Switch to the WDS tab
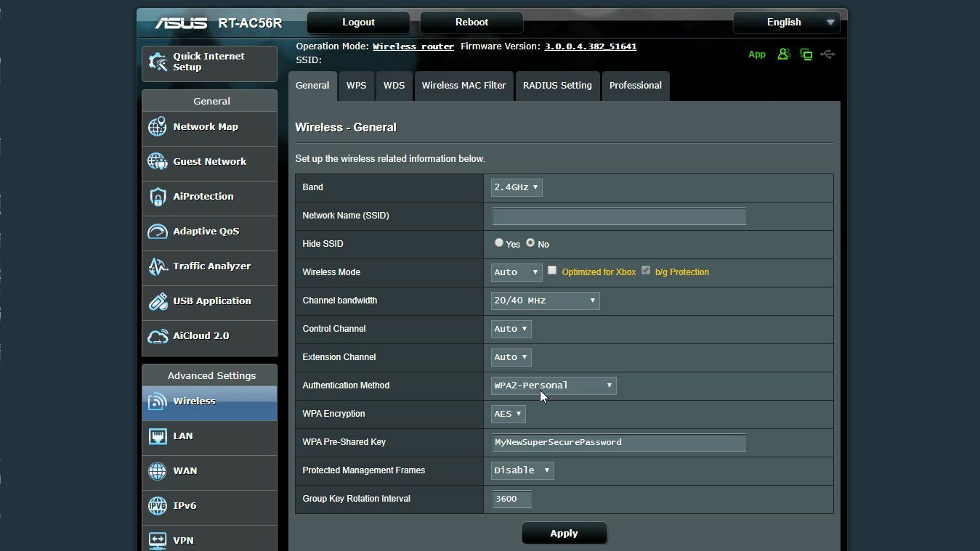The height and width of the screenshot is (551, 980). pyautogui.click(x=394, y=86)
